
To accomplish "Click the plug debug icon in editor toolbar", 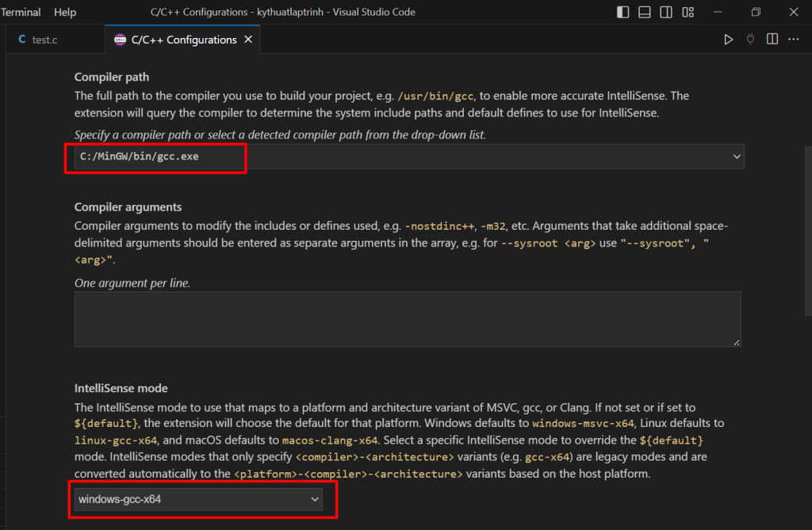I will [x=750, y=40].
